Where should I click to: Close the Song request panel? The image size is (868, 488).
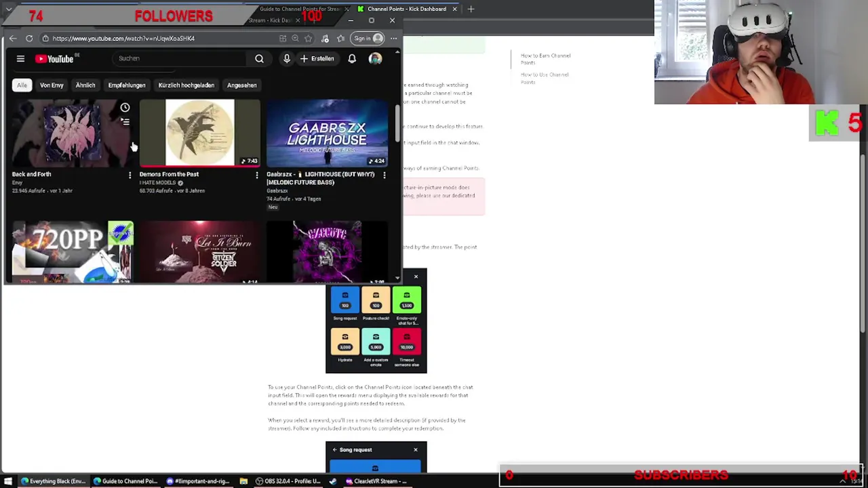point(416,449)
